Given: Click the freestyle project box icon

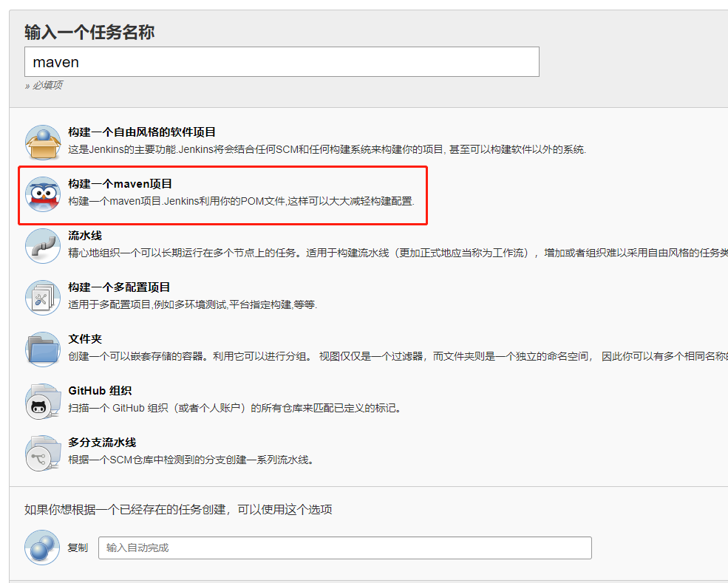Looking at the screenshot, I should pyautogui.click(x=43, y=143).
